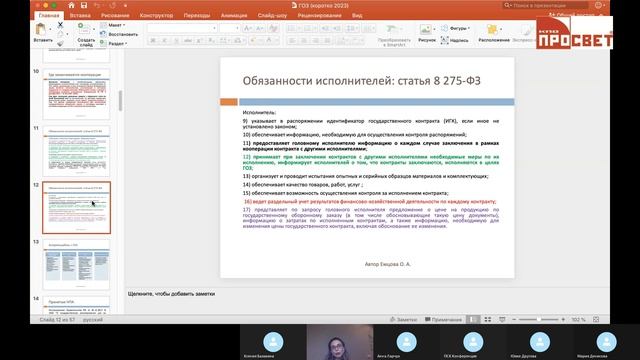Viewport: 640px width, 360px height.
Task: Click русский language indicator
Action: (x=93, y=320)
